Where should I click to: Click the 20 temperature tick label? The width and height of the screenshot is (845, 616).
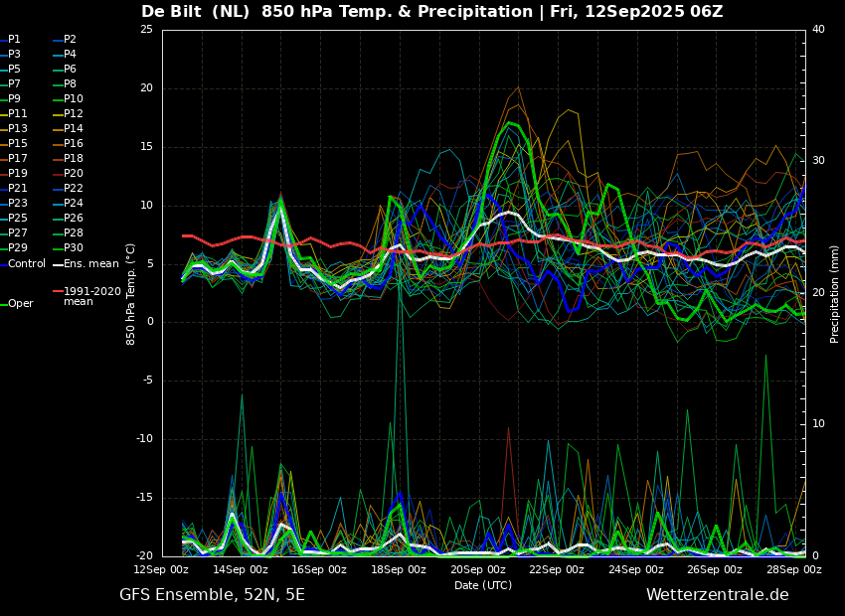click(x=147, y=88)
